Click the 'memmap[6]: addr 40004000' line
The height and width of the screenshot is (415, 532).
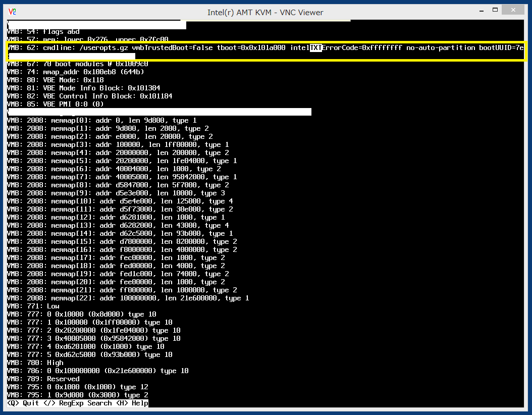tap(114, 169)
